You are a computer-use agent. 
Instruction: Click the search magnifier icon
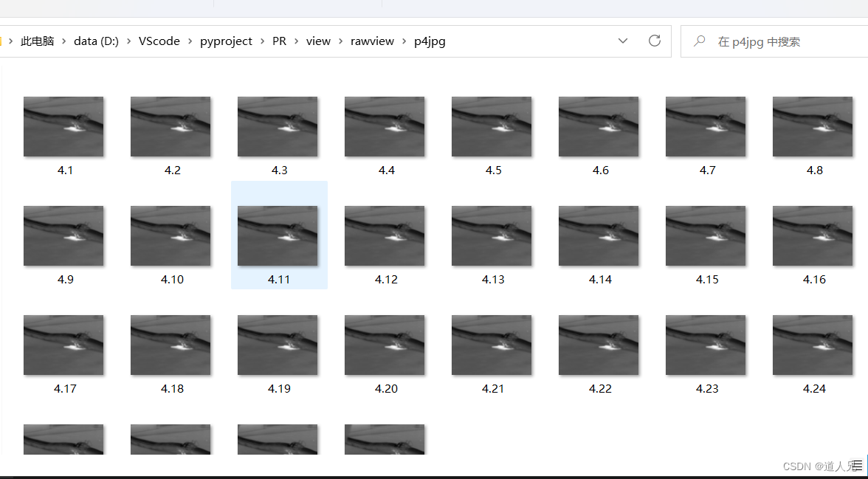pyautogui.click(x=699, y=41)
